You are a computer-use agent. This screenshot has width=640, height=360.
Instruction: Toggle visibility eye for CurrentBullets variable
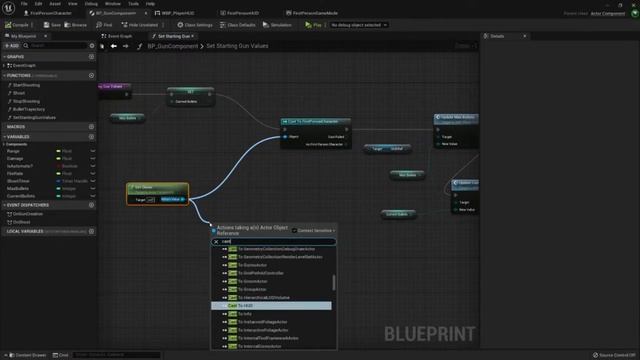point(93,196)
